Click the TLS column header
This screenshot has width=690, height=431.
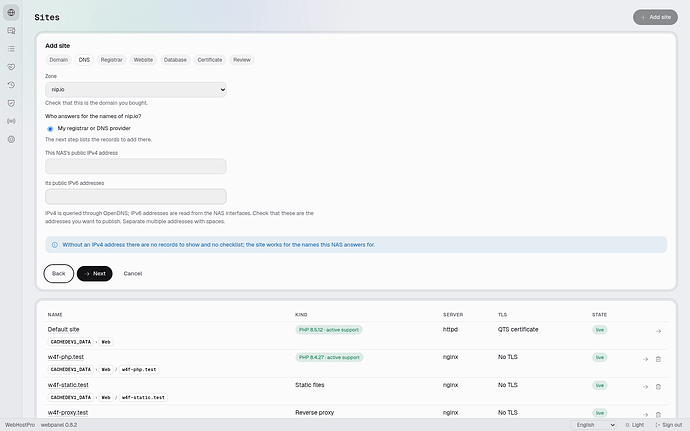click(503, 315)
